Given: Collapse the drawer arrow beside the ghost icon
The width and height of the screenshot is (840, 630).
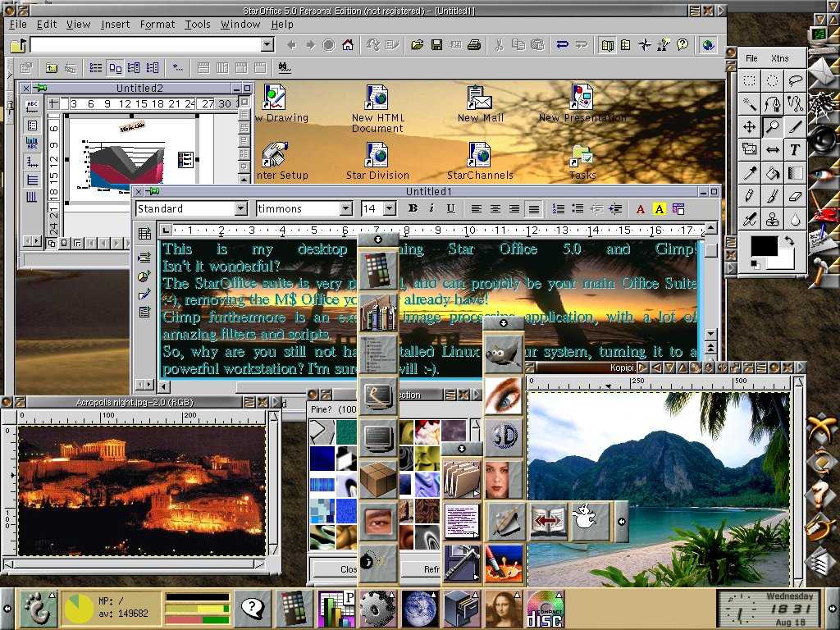Looking at the screenshot, I should point(622,521).
